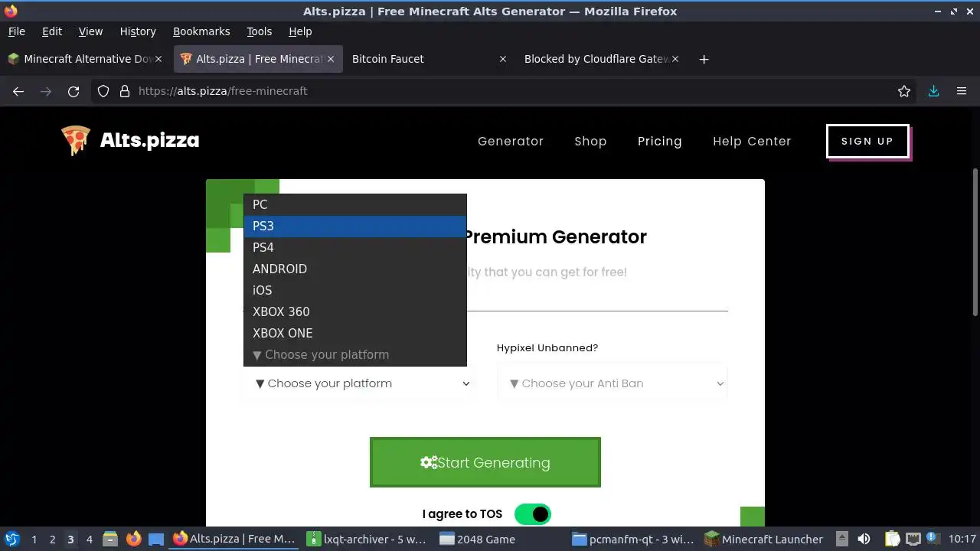Switch to lxqt-archiver window in taskbar
Viewport: 980px width, 551px height.
pyautogui.click(x=367, y=539)
